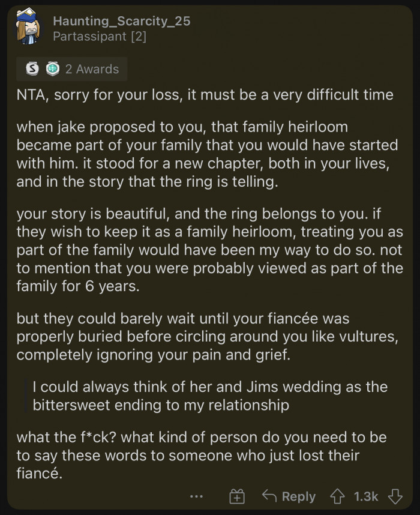Screen dimensions: 420x515
Task: Open Haunting_Scarcity_25's profile
Action: point(122,20)
